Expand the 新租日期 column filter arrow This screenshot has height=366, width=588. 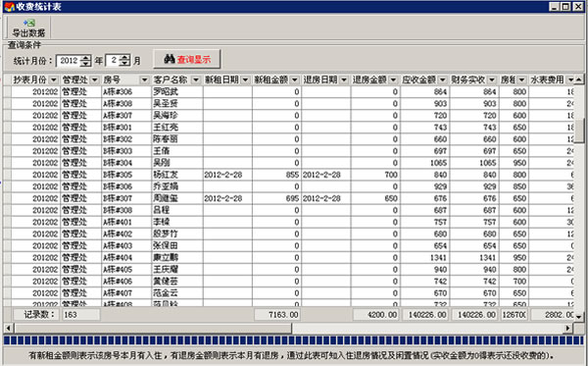246,79
